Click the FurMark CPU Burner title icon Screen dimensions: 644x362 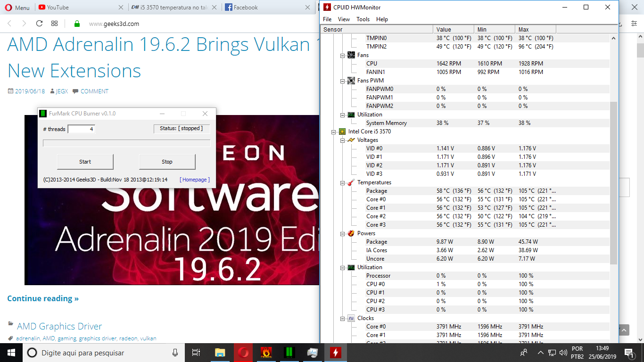[43, 114]
